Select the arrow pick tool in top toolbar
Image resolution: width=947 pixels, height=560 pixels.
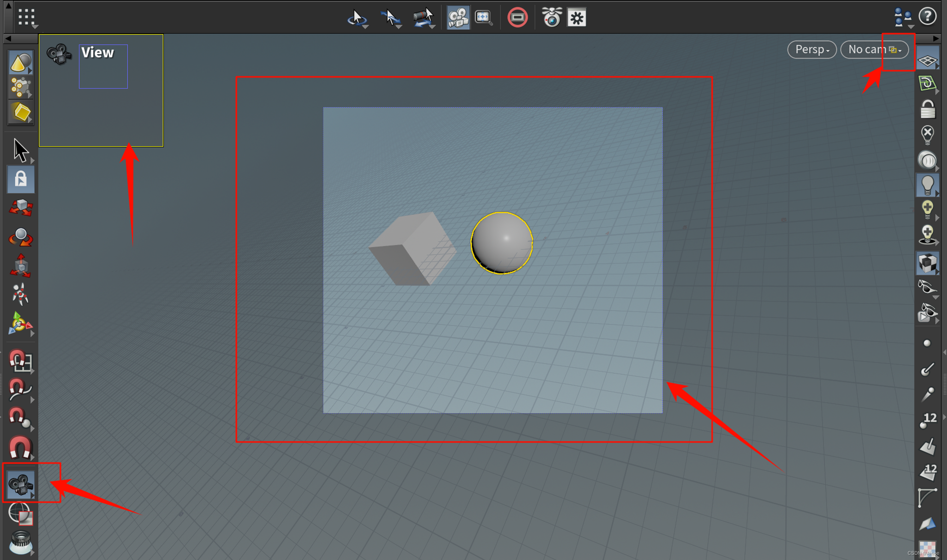[391, 18]
